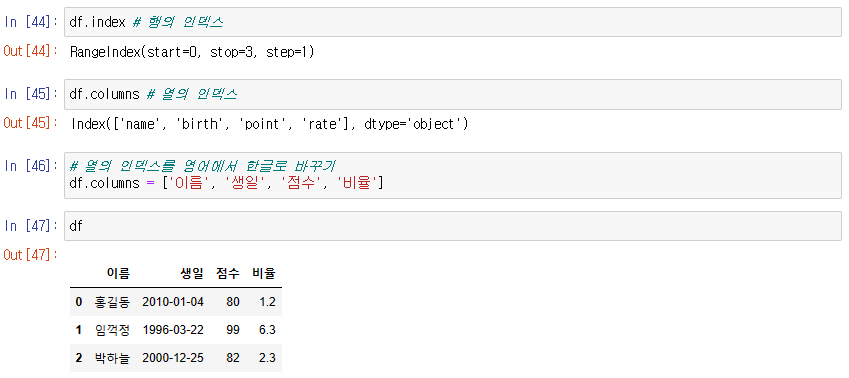Click the 비율 column header
This screenshot has width=849, height=378.
click(x=264, y=273)
